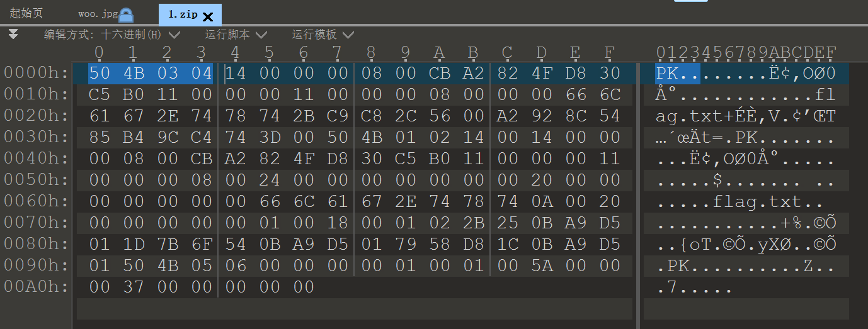868x329 pixels.
Task: Click the empty strip below the hex rows
Action: click(354, 309)
